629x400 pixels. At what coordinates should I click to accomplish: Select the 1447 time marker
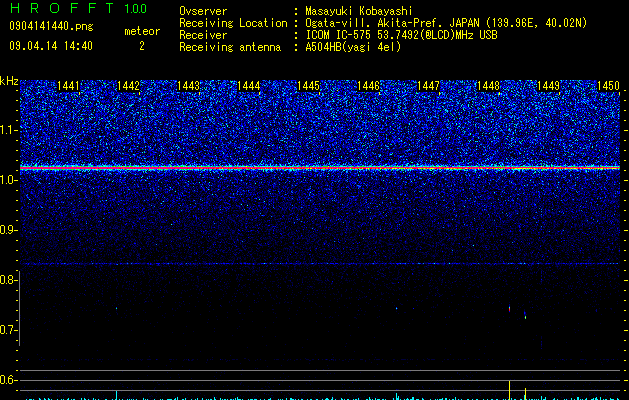click(x=428, y=86)
